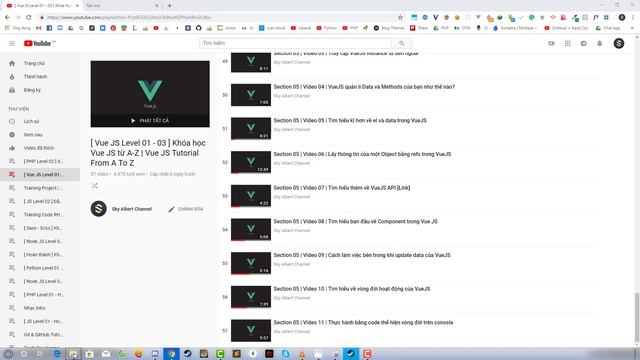Open the YouTube hamburger guide menu

[12, 43]
